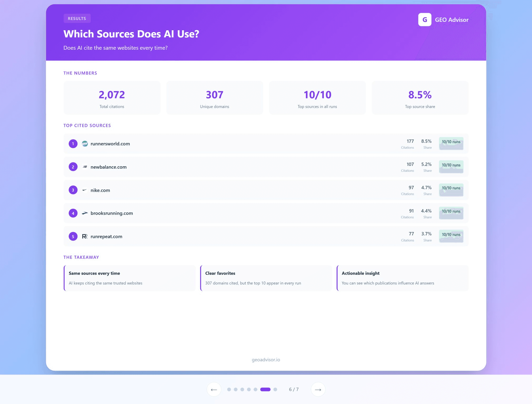Image resolution: width=532 pixels, height=404 pixels.
Task: Click the Nike swoosh icon
Action: coord(84,190)
